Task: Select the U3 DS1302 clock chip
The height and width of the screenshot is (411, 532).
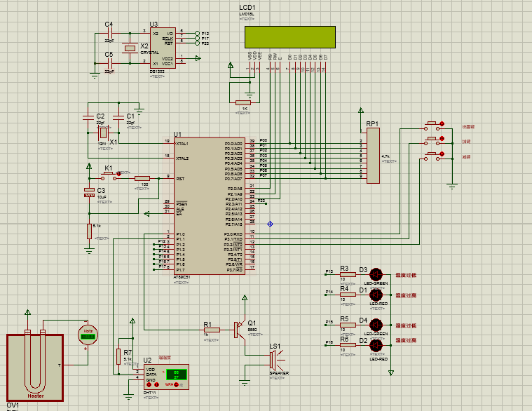Action: click(x=163, y=48)
